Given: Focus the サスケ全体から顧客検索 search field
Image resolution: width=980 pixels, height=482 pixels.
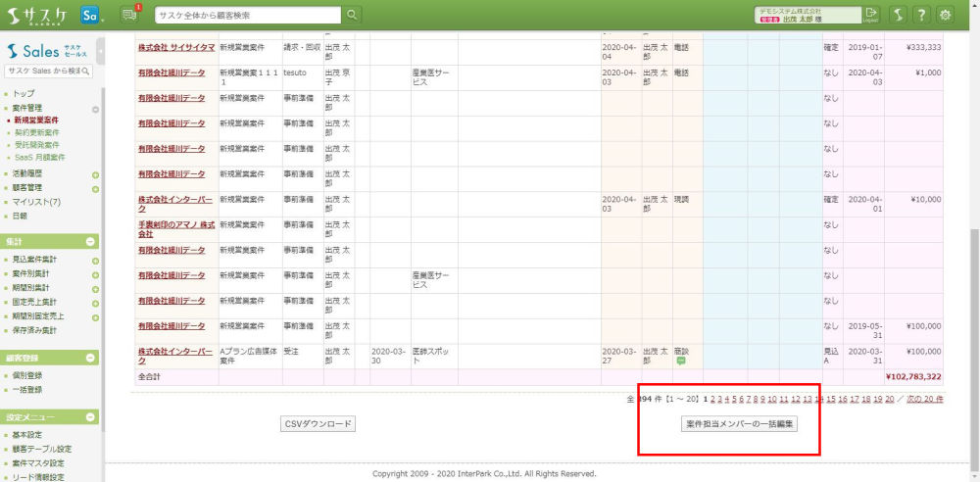Looking at the screenshot, I should point(249,15).
